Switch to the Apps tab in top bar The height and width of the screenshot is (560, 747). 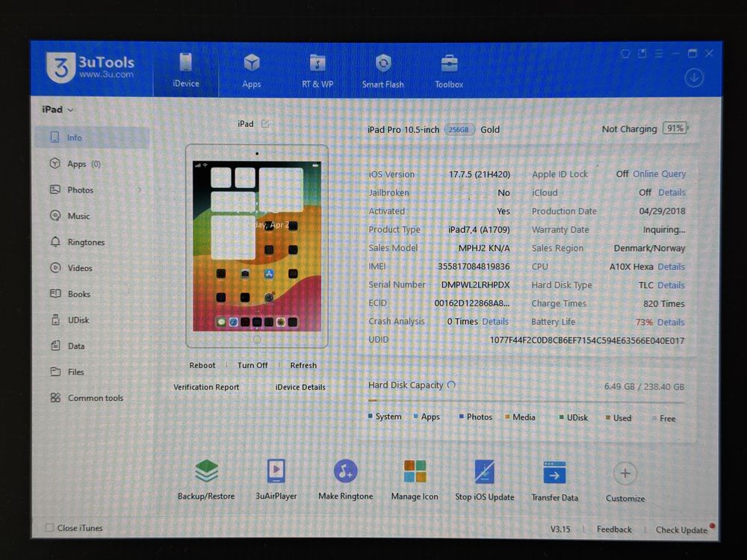[252, 71]
